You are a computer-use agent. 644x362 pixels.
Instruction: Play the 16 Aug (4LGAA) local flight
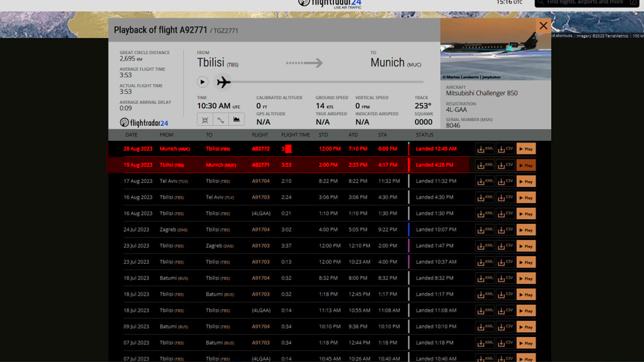coord(526,214)
